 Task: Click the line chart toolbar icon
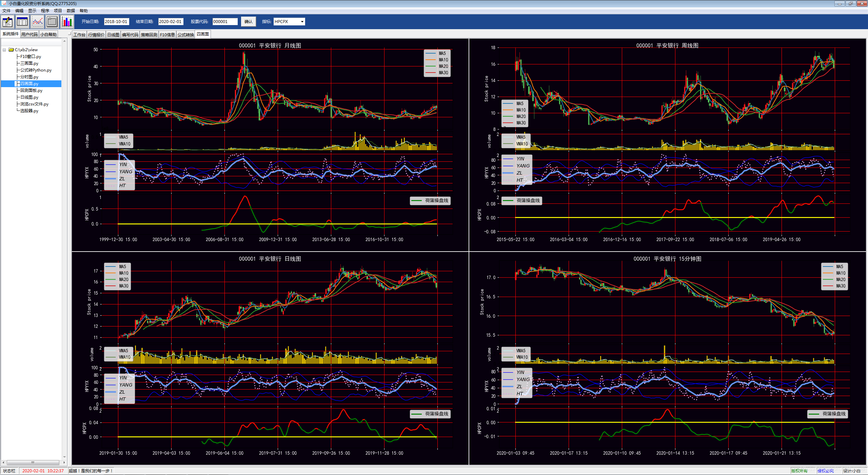[37, 22]
